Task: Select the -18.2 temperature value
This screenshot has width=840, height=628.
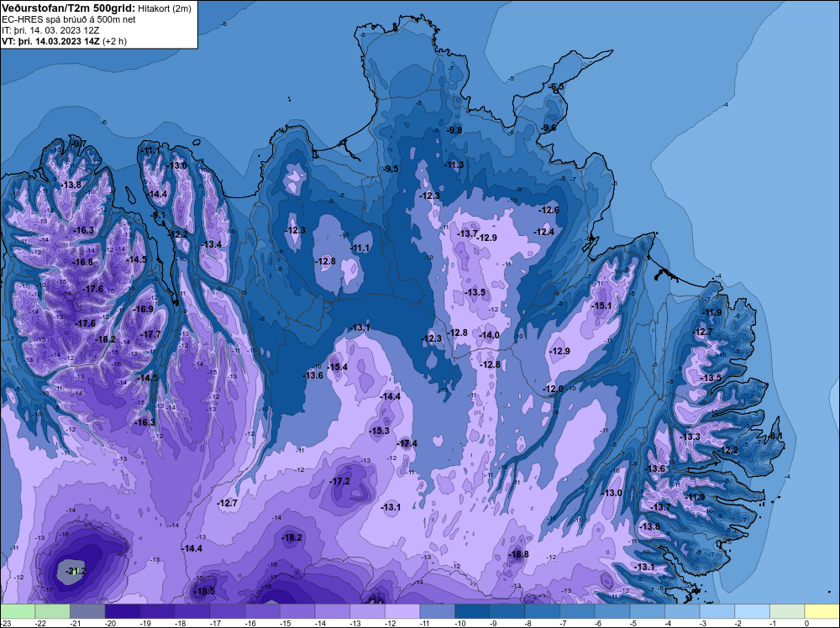Action: coord(292,537)
